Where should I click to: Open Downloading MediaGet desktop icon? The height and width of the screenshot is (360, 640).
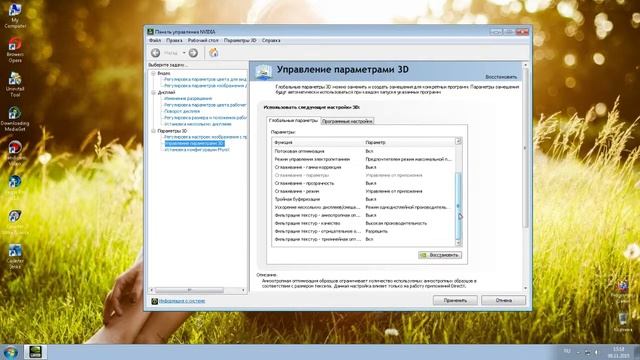coord(15,119)
